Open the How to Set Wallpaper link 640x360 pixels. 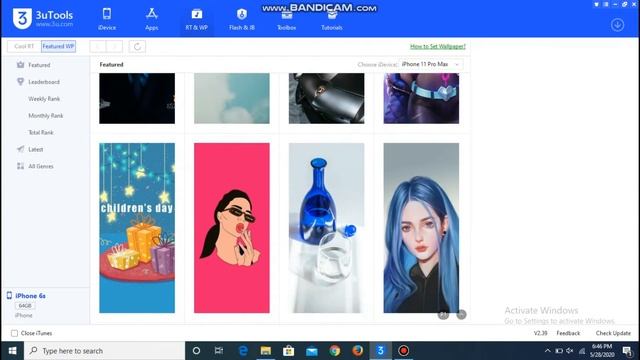438,47
